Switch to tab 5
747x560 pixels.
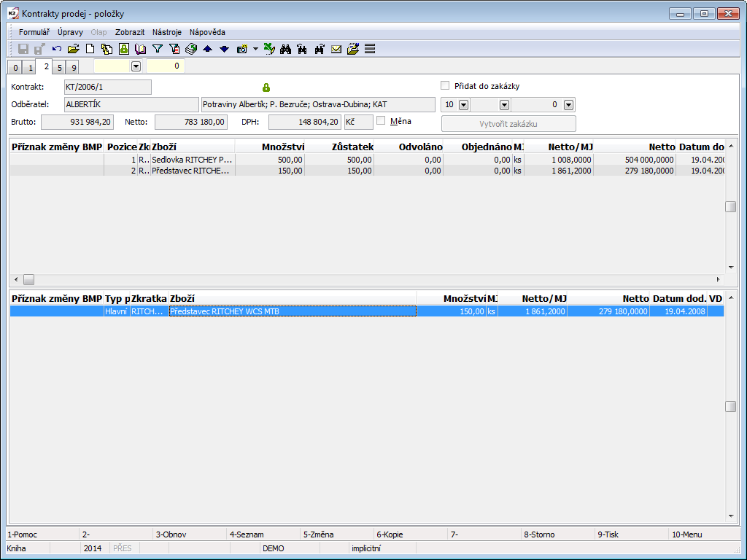click(x=59, y=68)
